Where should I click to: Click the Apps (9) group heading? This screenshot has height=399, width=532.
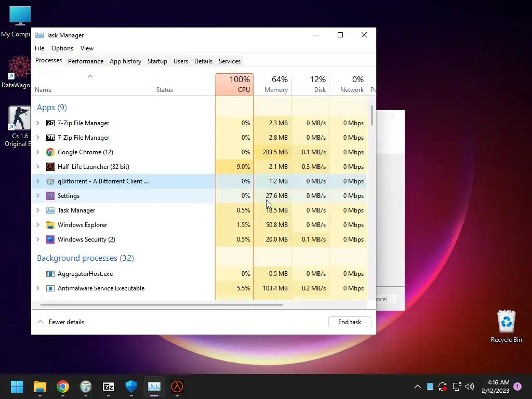(52, 108)
